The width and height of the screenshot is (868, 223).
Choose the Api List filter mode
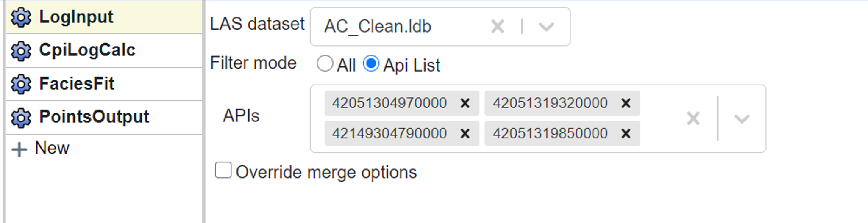(x=371, y=64)
